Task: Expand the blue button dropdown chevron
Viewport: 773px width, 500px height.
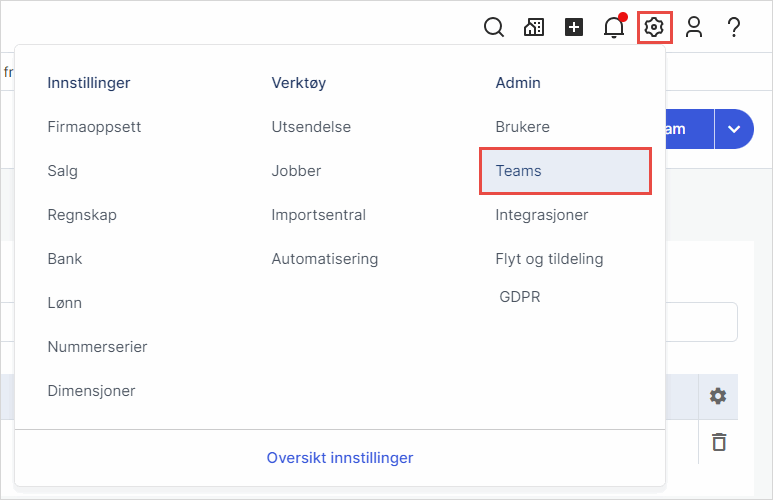Action: coord(734,129)
